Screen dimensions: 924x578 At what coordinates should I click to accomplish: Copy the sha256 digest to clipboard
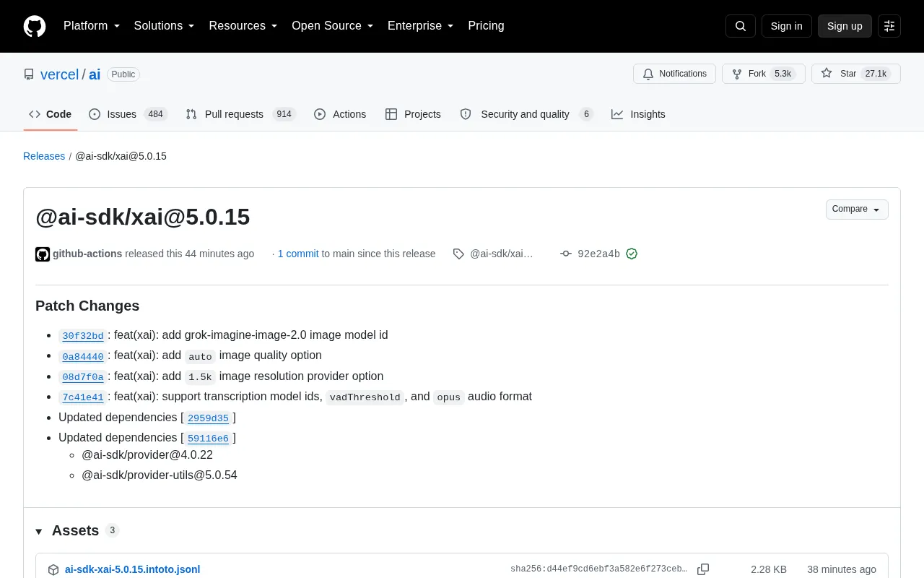pos(703,569)
